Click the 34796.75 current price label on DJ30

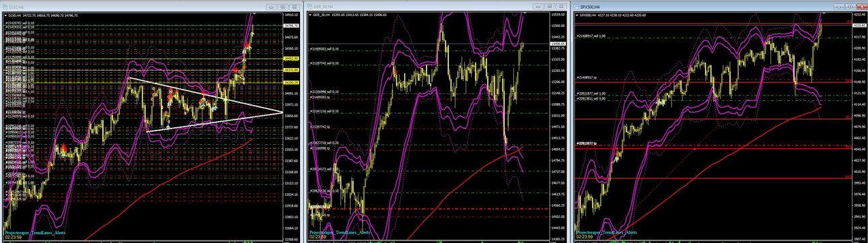pos(291,26)
